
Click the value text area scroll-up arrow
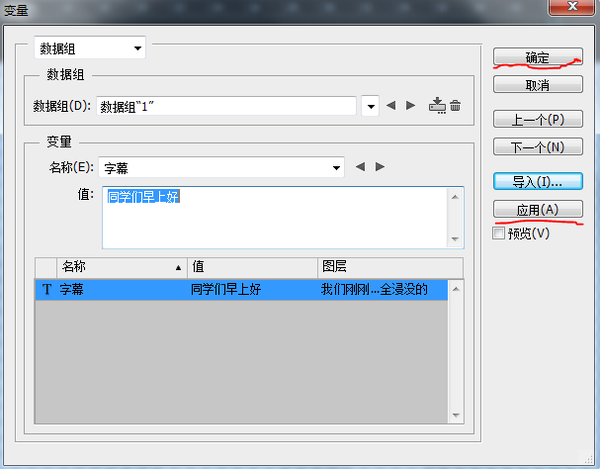pos(455,197)
